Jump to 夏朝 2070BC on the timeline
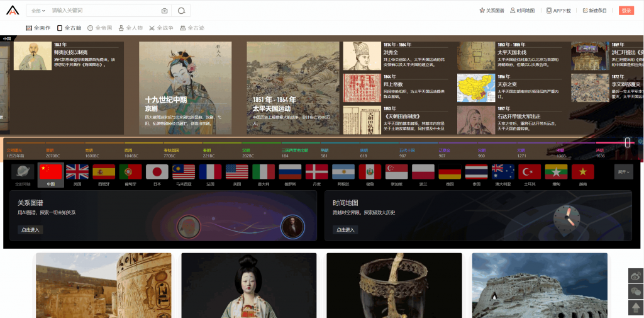644x318 pixels. 53,152
